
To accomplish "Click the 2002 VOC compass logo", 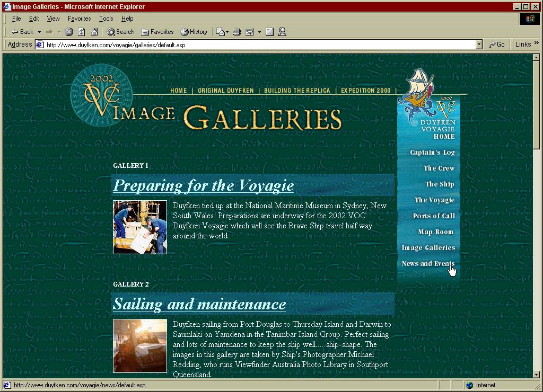I will coord(101,95).
